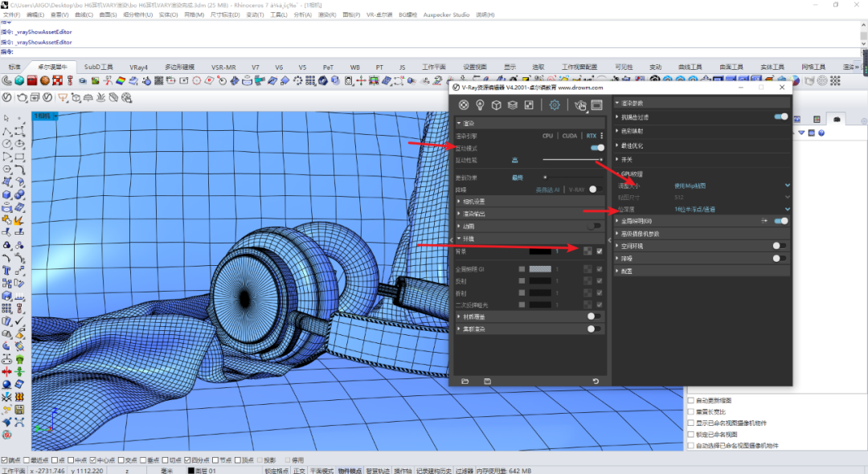Click the red toolbox icon in Rhino toolbar

32,81
